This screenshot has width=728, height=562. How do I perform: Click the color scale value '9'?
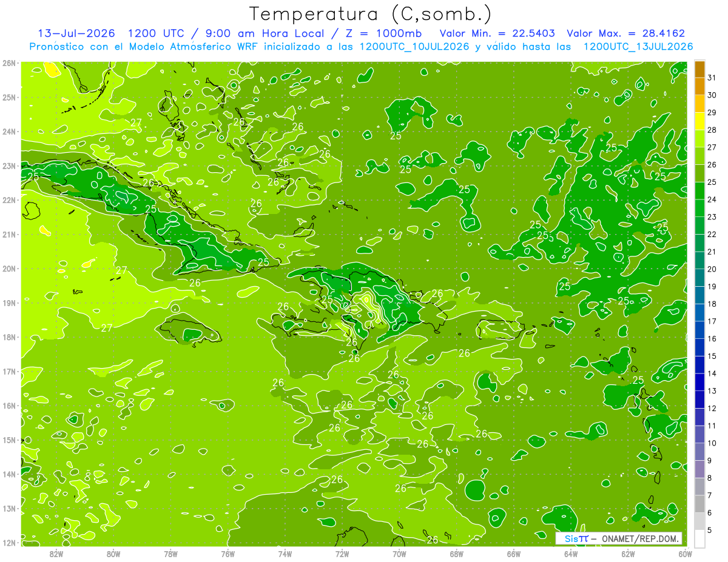point(710,461)
